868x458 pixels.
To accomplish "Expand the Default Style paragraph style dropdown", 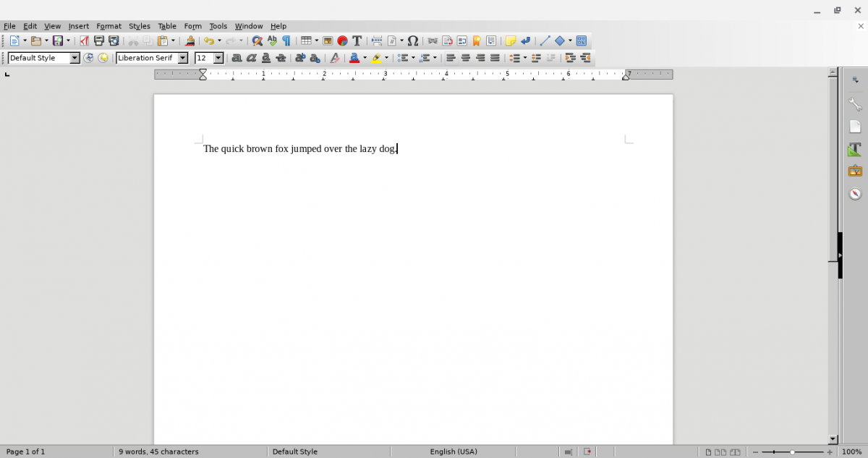I will (75, 58).
